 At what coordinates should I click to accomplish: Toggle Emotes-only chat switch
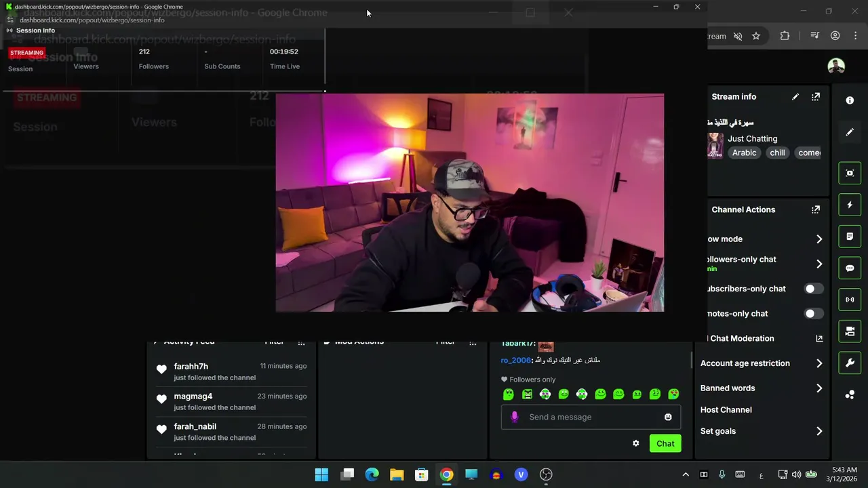pos(813,313)
